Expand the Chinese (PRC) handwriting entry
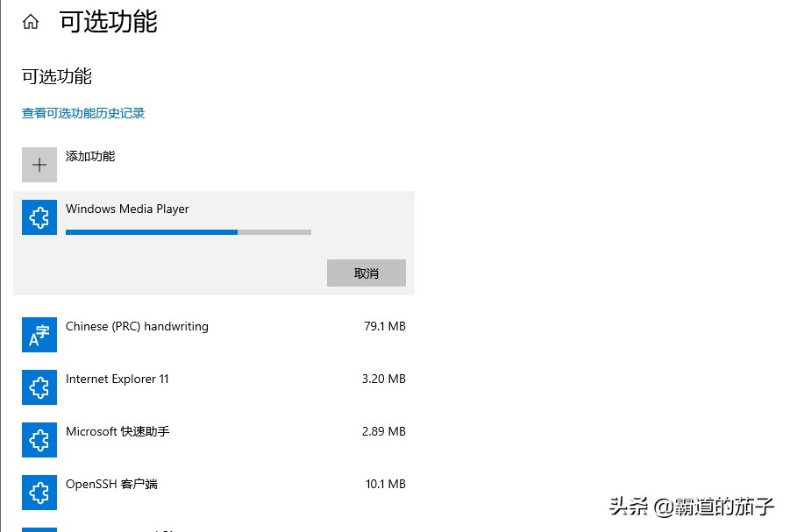This screenshot has width=790, height=532. pos(210,335)
